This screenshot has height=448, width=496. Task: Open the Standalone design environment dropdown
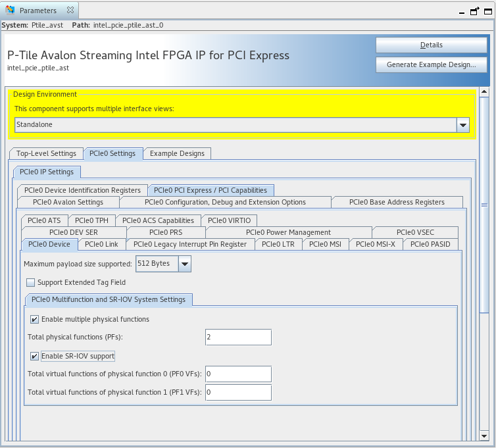tap(463, 125)
